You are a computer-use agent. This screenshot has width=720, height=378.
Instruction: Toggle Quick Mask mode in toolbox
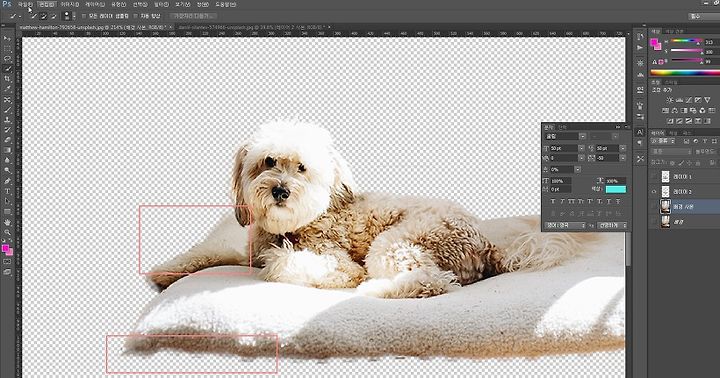point(7,262)
